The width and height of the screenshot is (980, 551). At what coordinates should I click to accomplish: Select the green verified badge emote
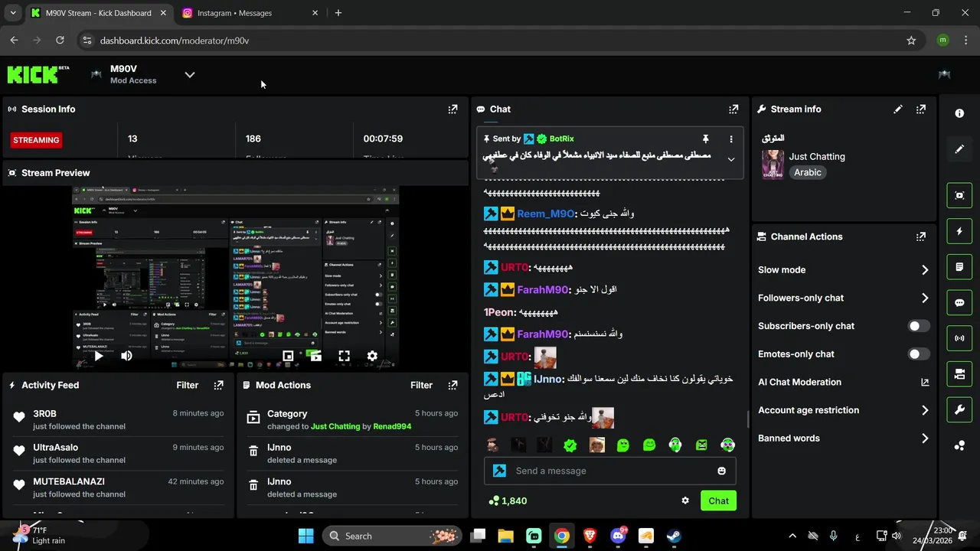click(x=570, y=445)
